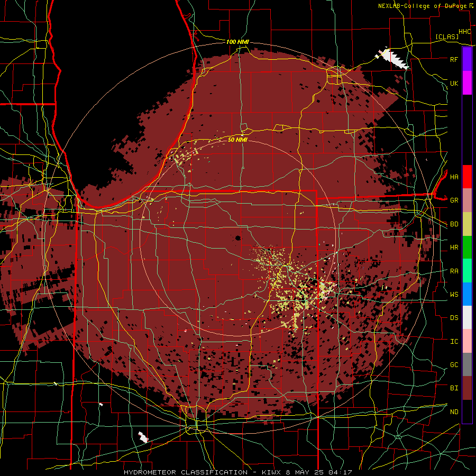This screenshot has height=476, width=476.
Task: Click the white echo patch near the bottom left
Action: [x=143, y=437]
